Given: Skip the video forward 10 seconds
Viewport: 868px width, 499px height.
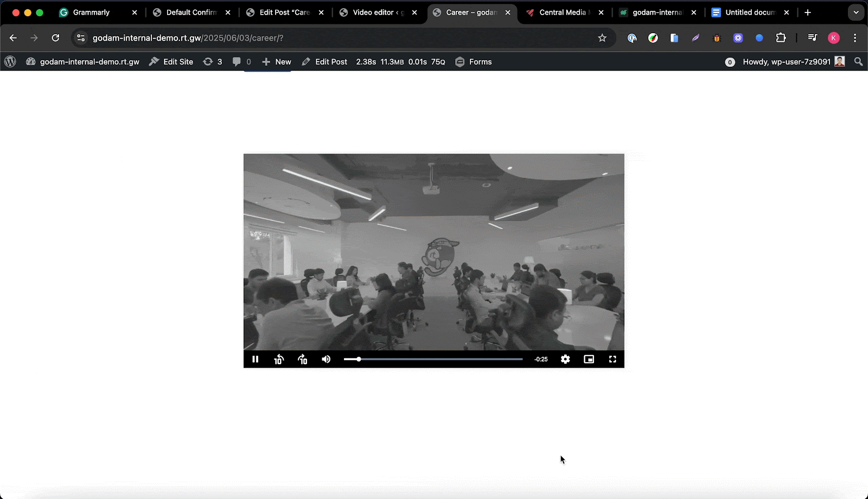Looking at the screenshot, I should click(302, 359).
